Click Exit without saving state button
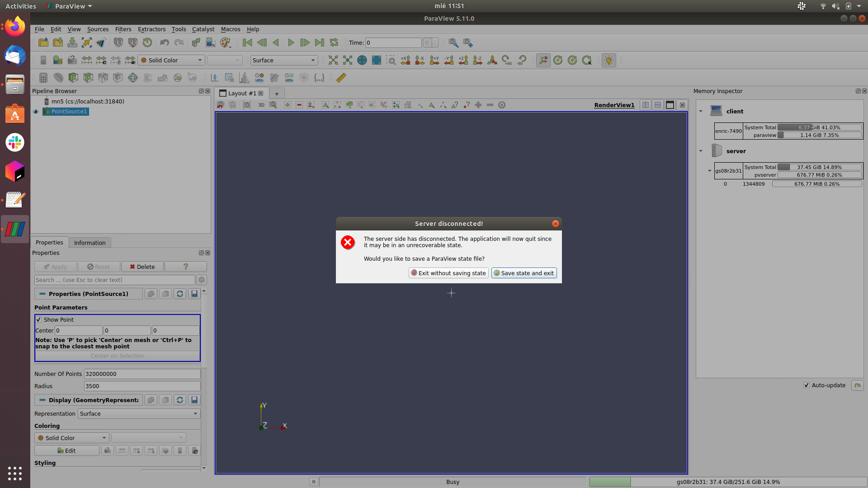This screenshot has width=868, height=488. click(x=448, y=273)
